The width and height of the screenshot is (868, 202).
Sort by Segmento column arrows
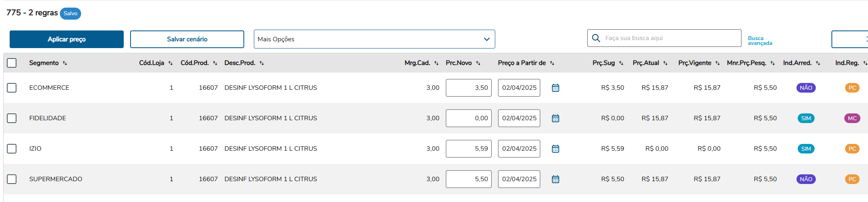click(65, 63)
